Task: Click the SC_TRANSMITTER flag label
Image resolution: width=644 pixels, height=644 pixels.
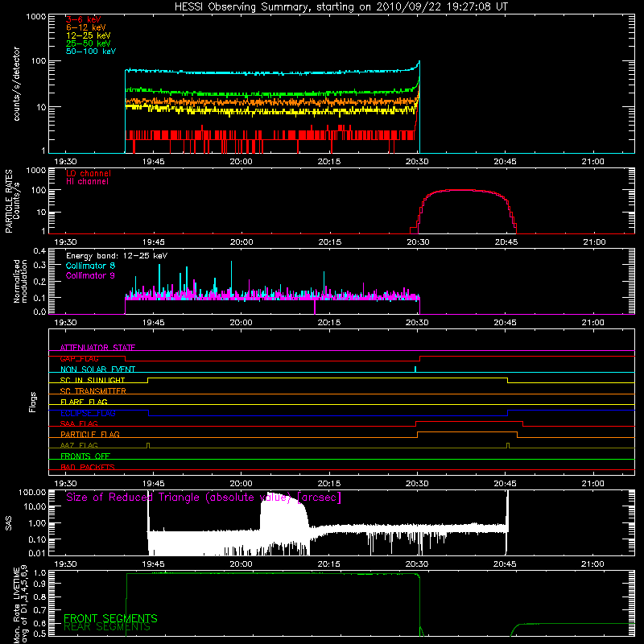Action: coord(93,391)
